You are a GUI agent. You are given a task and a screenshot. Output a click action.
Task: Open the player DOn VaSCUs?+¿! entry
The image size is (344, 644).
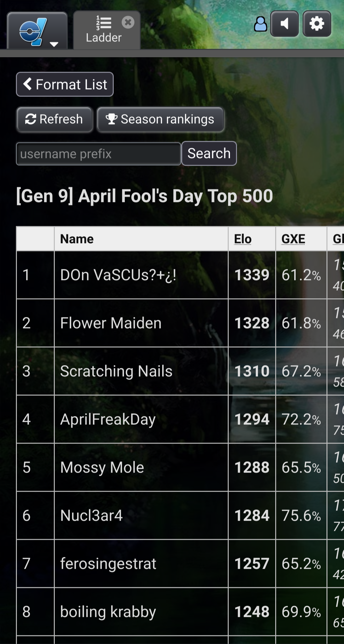pos(118,275)
